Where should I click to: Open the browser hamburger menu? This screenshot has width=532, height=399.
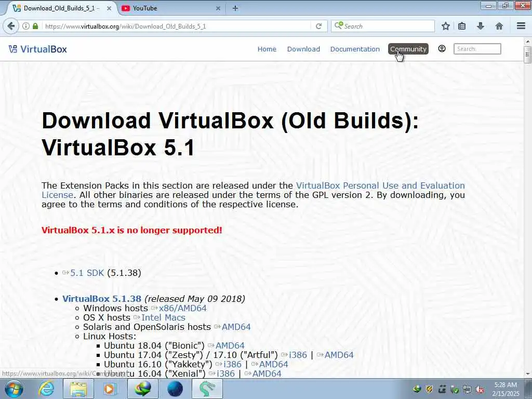(x=521, y=26)
